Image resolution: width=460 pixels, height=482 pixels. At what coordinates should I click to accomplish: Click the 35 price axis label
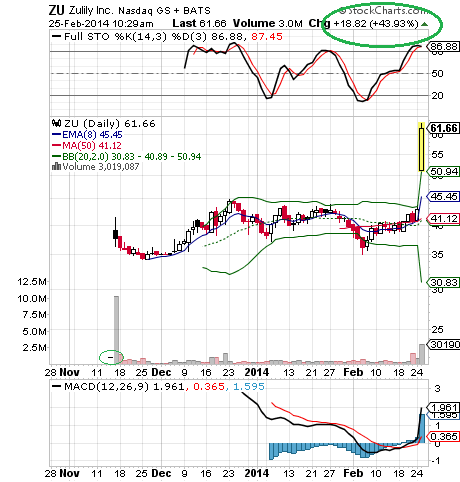click(x=437, y=255)
